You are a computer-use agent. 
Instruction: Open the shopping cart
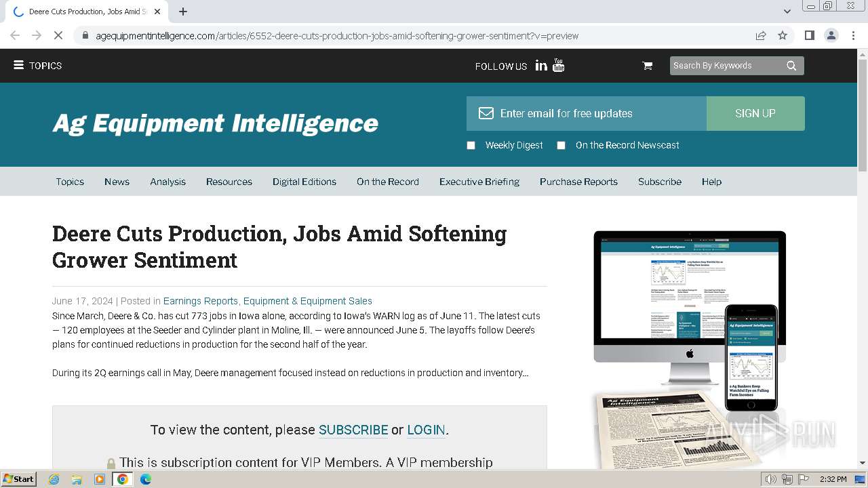(648, 66)
